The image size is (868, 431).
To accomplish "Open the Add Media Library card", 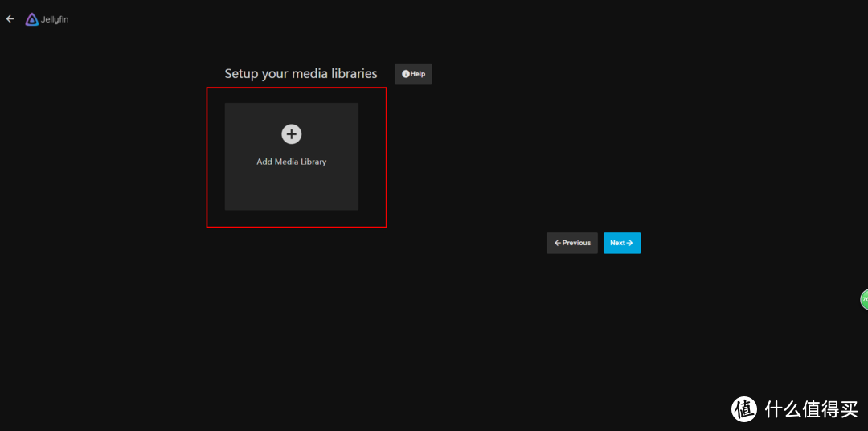I will (292, 156).
